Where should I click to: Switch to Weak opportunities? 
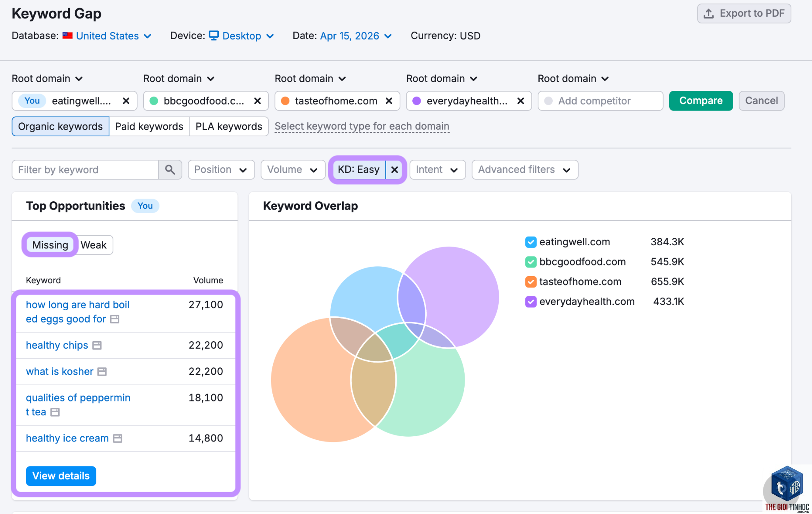(94, 245)
